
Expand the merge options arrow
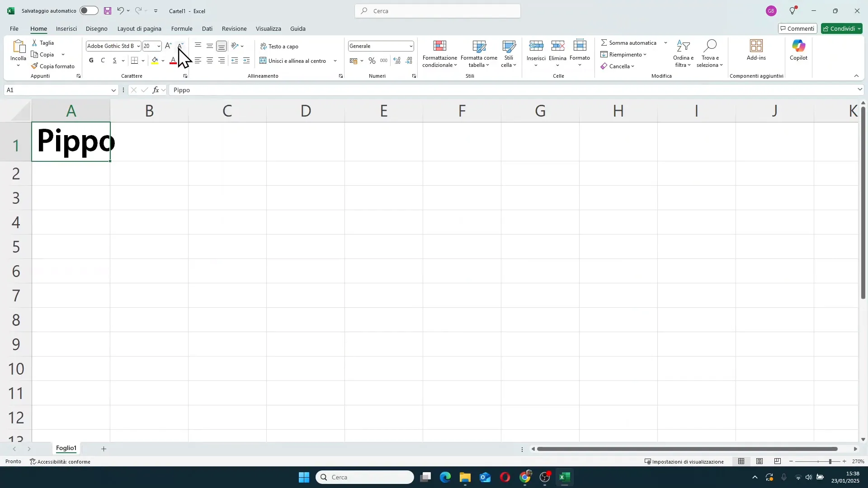click(x=335, y=61)
